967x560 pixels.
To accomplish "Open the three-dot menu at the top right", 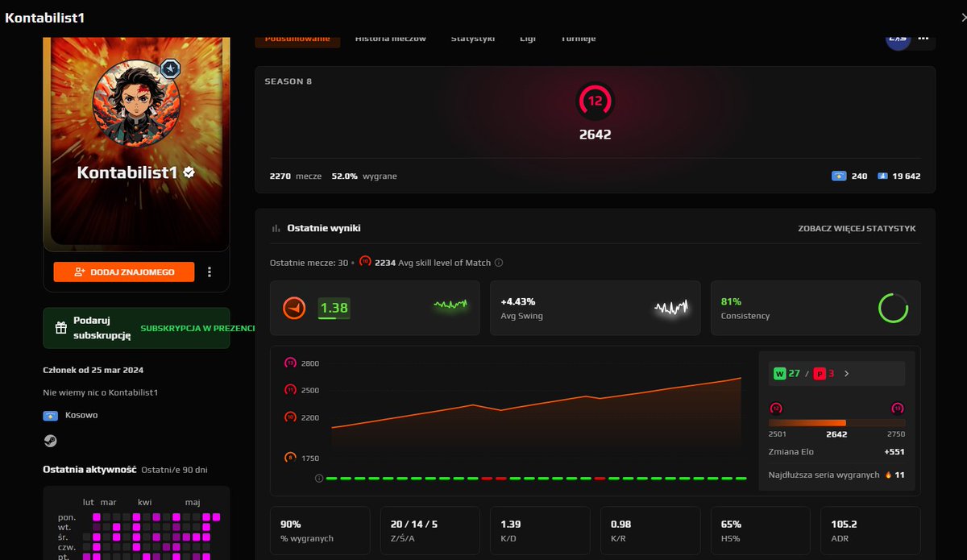I will (923, 39).
